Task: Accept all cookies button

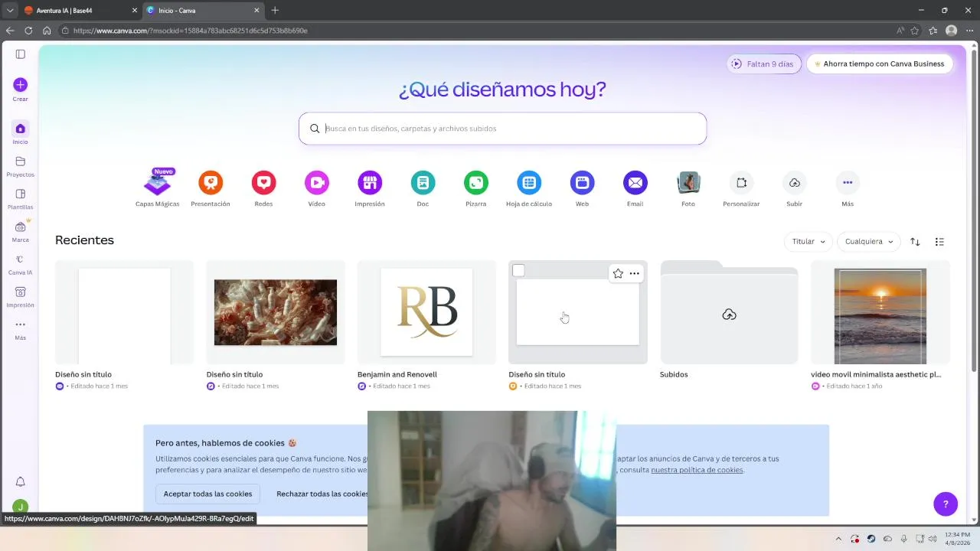Action: pos(207,494)
